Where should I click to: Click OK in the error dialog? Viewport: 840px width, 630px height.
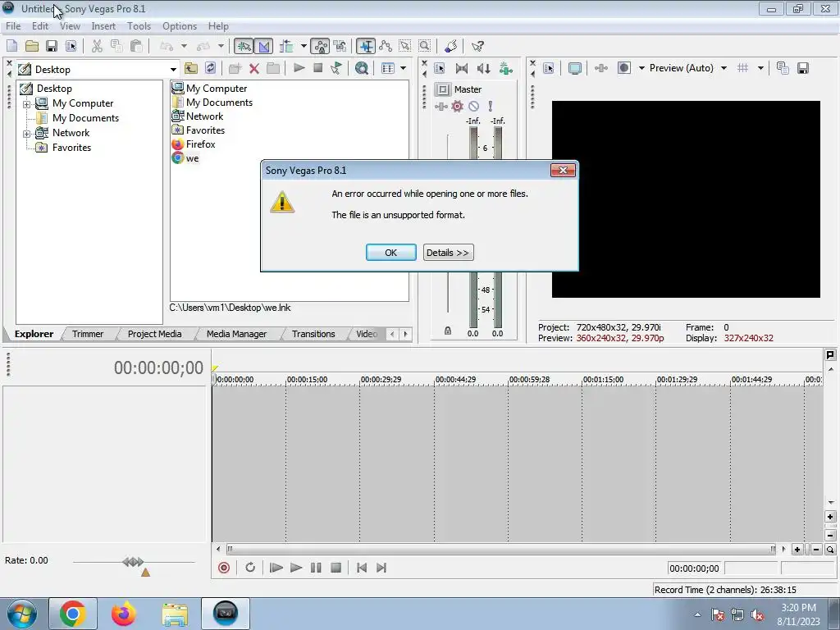point(391,253)
